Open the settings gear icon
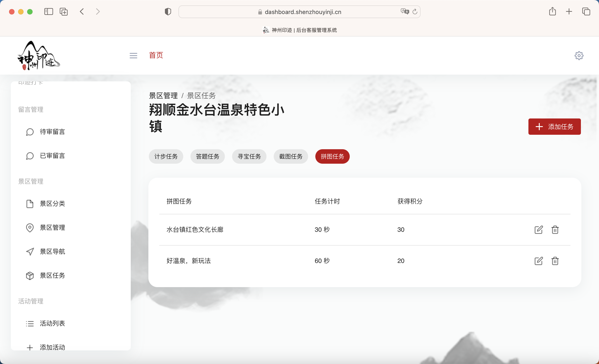Viewport: 599px width, 364px height. tap(579, 55)
